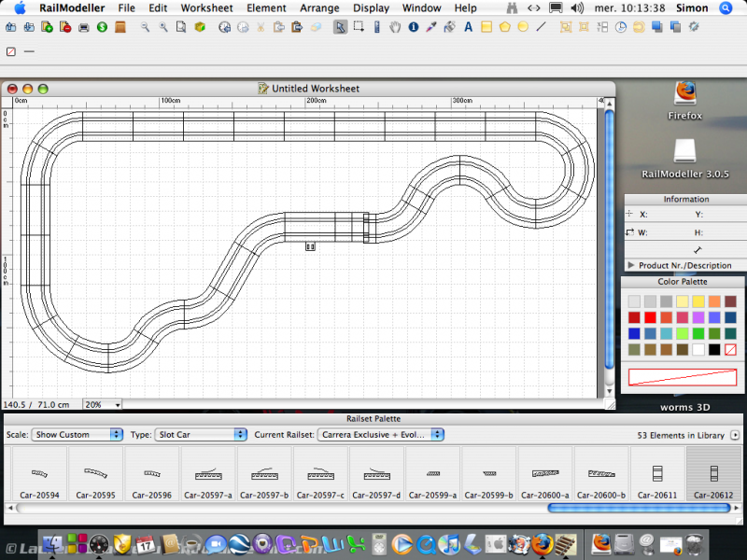Click the printer icon in toolbar

84,27
